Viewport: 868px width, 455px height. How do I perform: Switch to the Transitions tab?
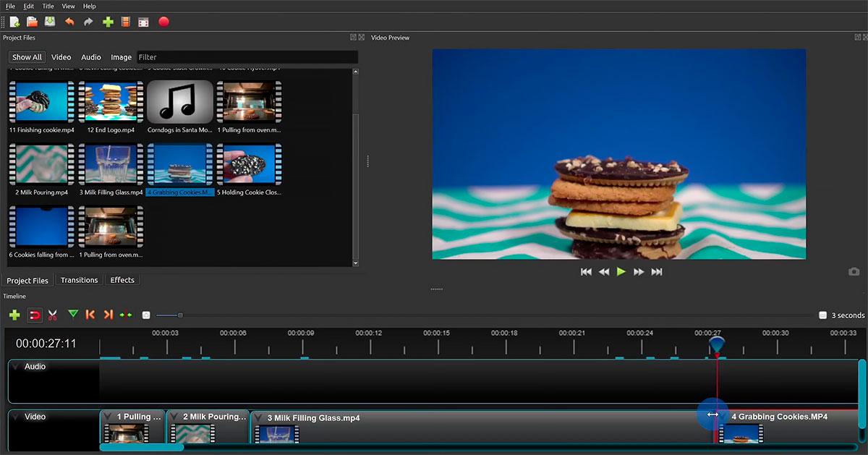click(79, 280)
